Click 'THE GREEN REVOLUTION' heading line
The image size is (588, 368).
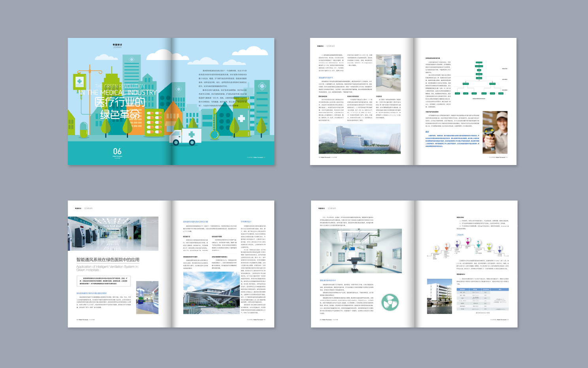[120, 86]
